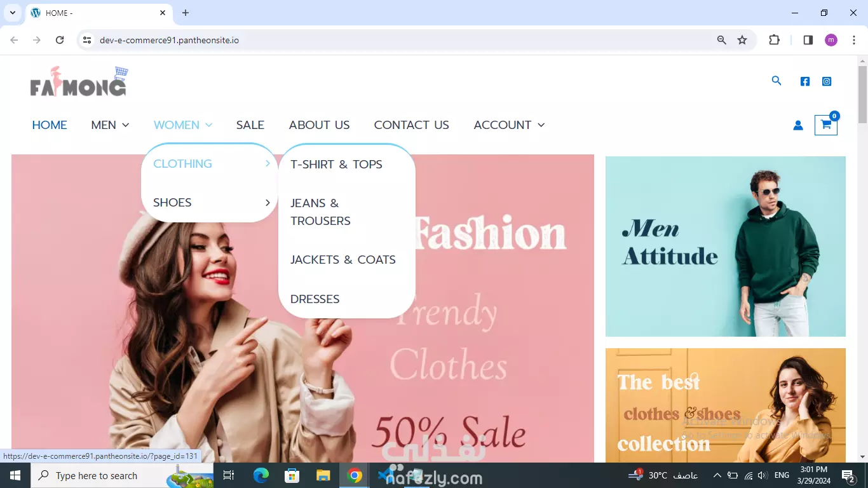Image resolution: width=868 pixels, height=488 pixels.
Task: Open volume control in system tray
Action: pos(763,475)
